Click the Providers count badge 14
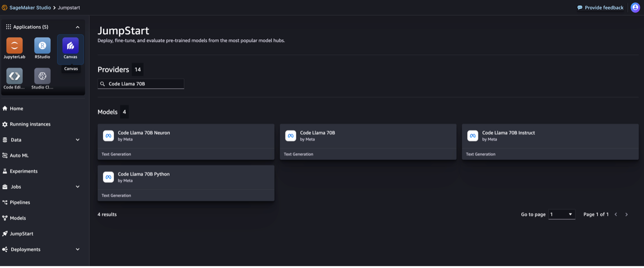The image size is (644, 268). coord(138,69)
